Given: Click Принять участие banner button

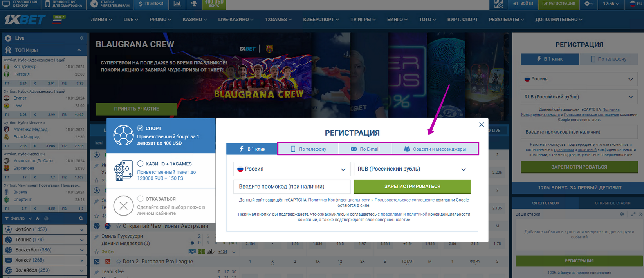Looking at the screenshot, I should coord(136,109).
